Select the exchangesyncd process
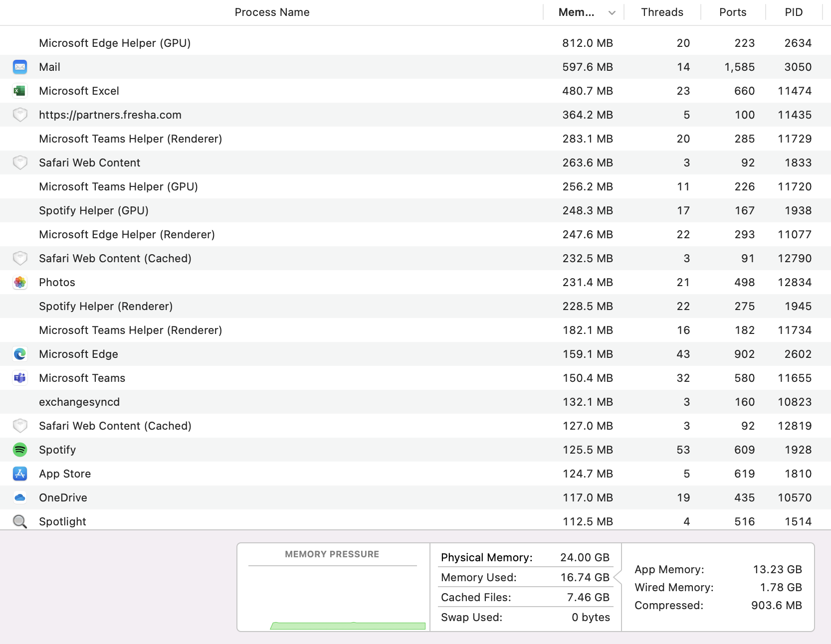831x644 pixels. pos(79,402)
